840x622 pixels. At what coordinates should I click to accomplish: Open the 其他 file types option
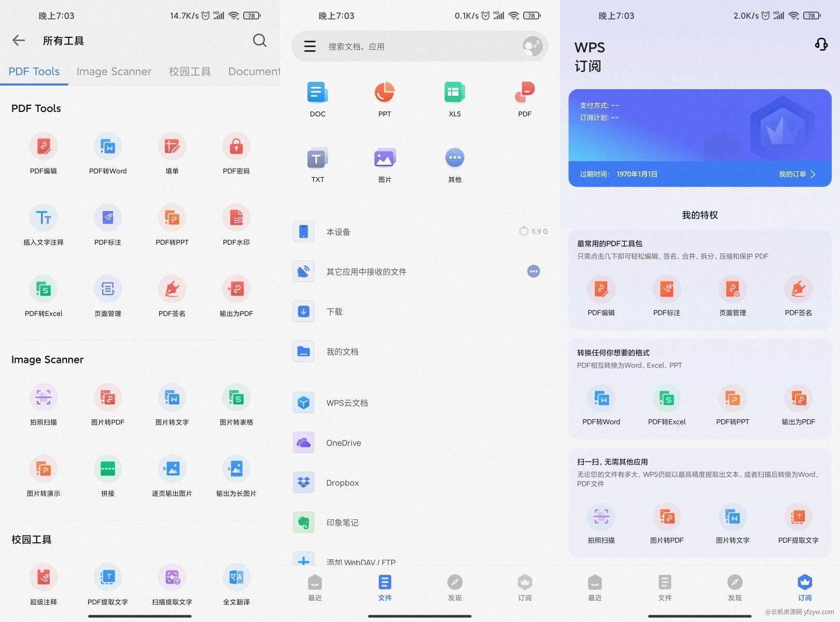click(x=455, y=165)
